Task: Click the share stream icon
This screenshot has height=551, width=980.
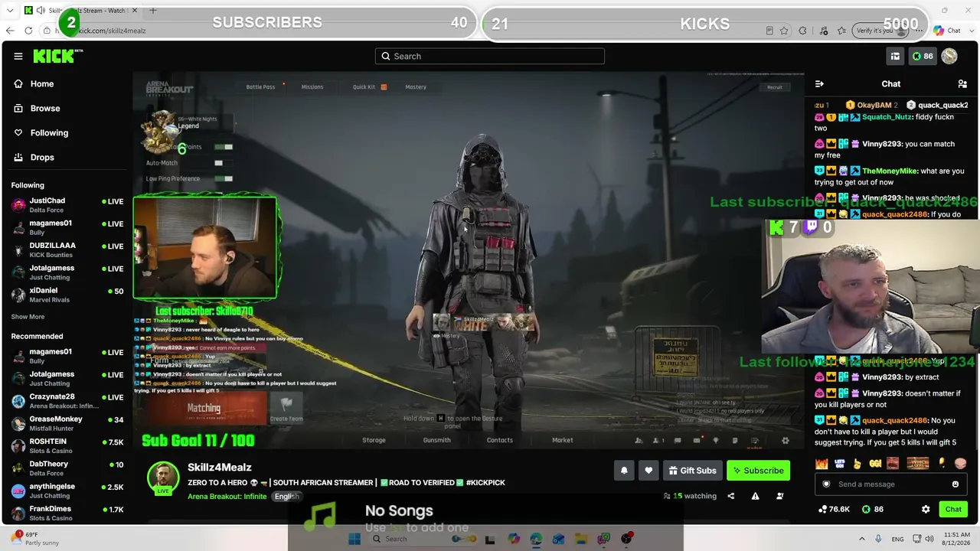Action: tap(730, 496)
